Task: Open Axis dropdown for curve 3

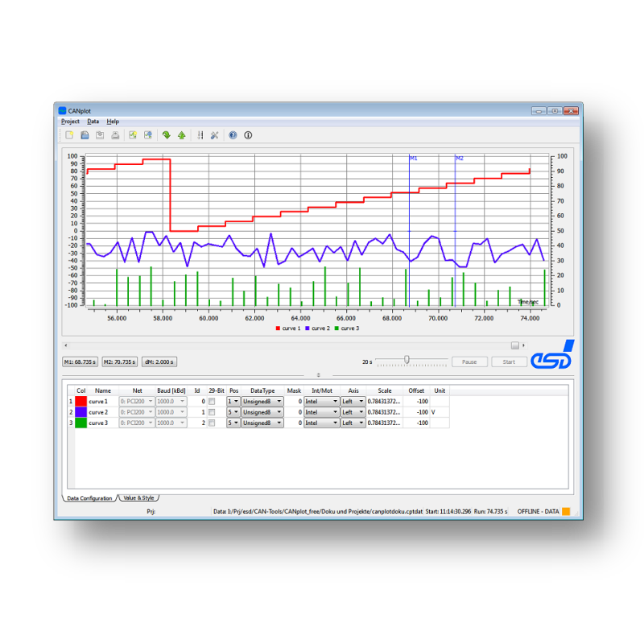Action: (x=353, y=423)
